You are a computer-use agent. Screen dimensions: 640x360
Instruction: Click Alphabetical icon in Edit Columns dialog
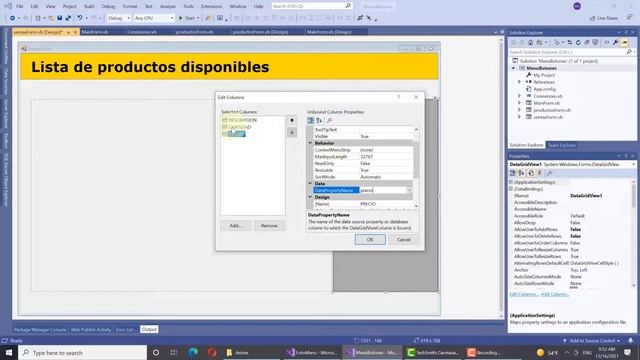(x=319, y=120)
